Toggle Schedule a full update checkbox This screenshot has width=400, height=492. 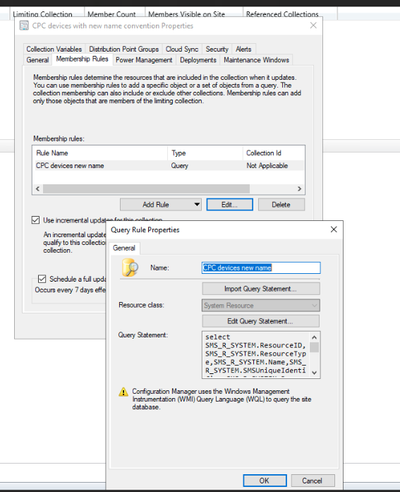(x=42, y=279)
